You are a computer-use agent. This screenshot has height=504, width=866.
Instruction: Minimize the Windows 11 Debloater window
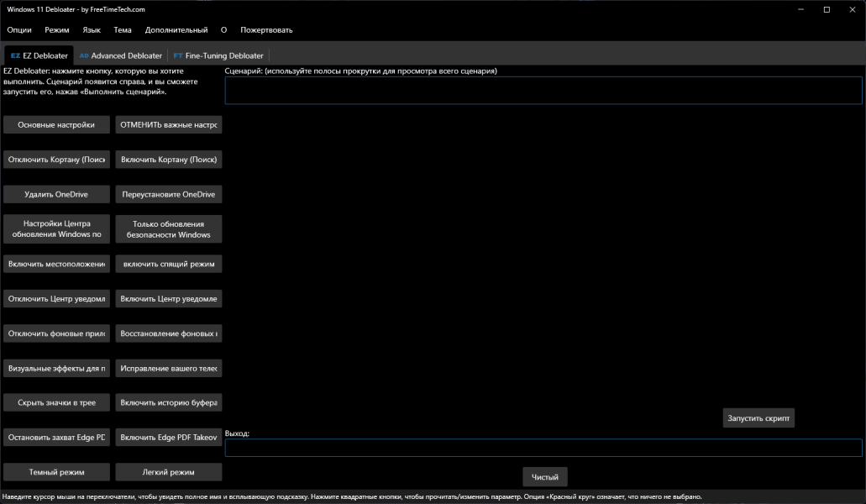click(x=800, y=9)
